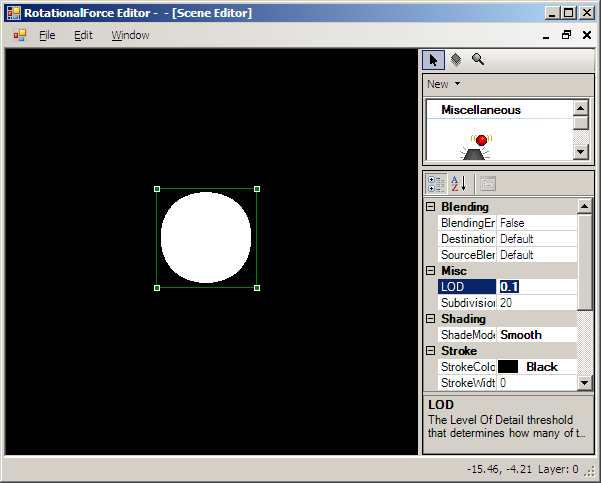This screenshot has height=483, width=601.
Task: Select the magnifier zoom tool
Action: pyautogui.click(x=478, y=60)
